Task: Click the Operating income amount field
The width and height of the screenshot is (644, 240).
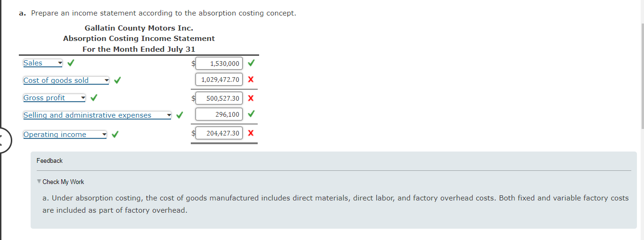Action: click(219, 133)
